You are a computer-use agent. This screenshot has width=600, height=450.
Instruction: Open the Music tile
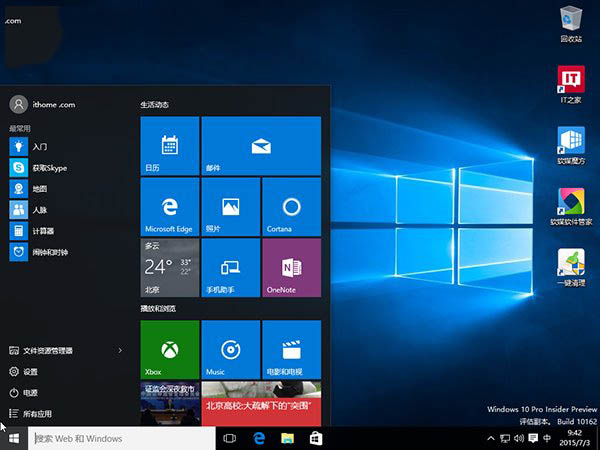point(230,349)
